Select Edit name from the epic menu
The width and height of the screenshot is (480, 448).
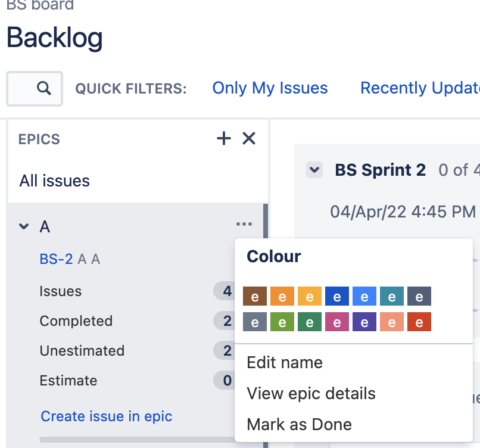[x=284, y=362]
